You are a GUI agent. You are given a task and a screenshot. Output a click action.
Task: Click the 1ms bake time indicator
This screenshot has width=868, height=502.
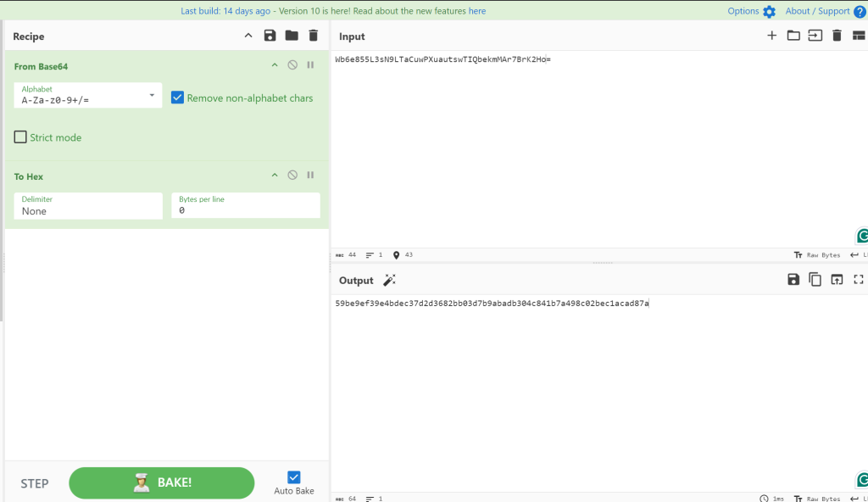click(x=771, y=499)
